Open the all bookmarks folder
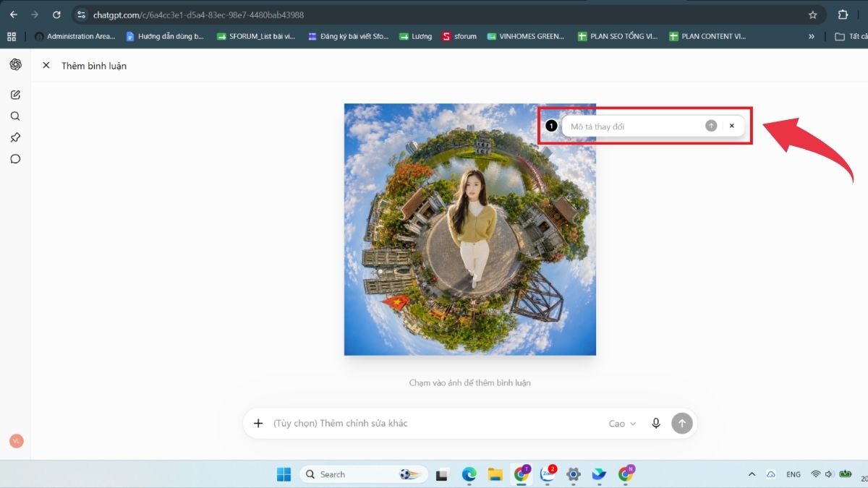 851,36
